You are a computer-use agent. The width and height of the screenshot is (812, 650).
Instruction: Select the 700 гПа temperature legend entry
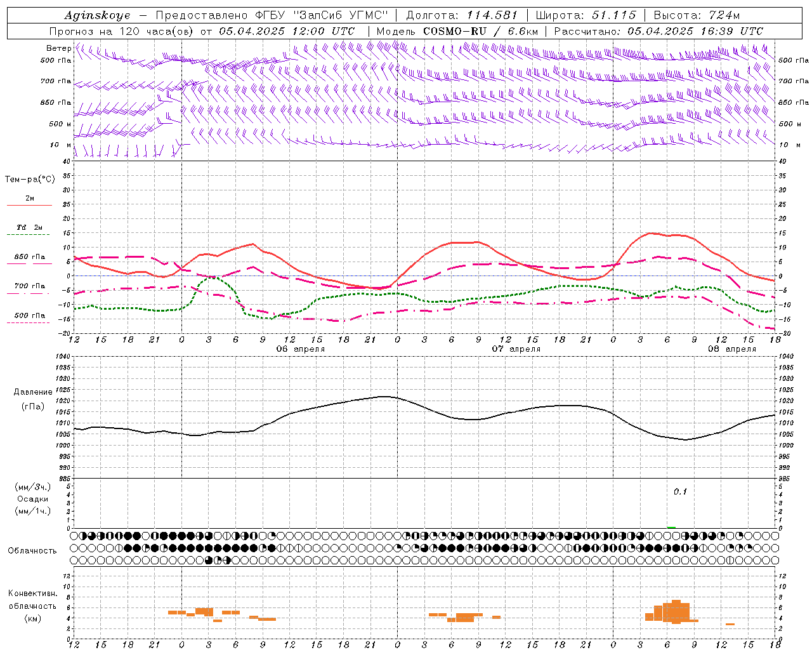[30, 286]
